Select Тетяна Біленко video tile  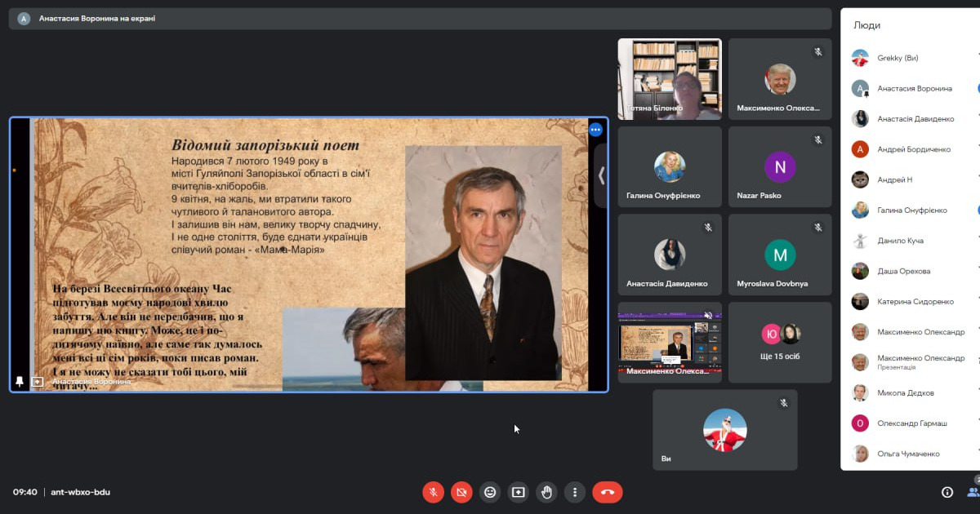[669, 79]
